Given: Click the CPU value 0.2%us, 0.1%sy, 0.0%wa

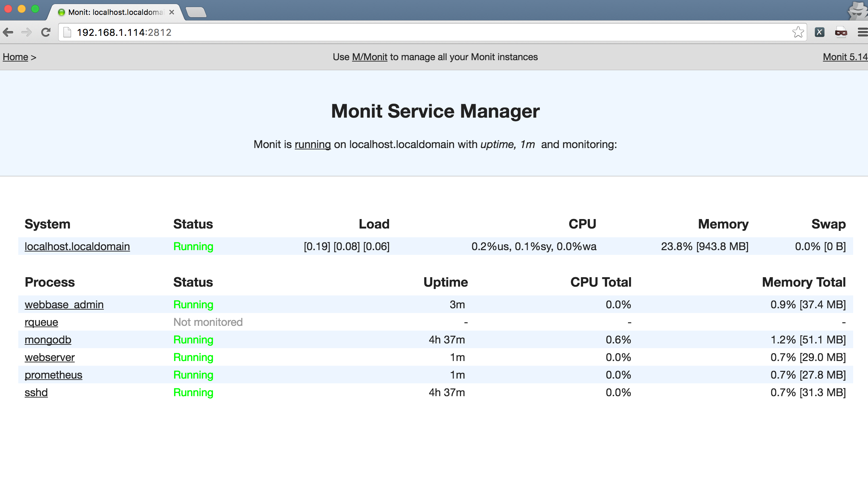Looking at the screenshot, I should [534, 246].
